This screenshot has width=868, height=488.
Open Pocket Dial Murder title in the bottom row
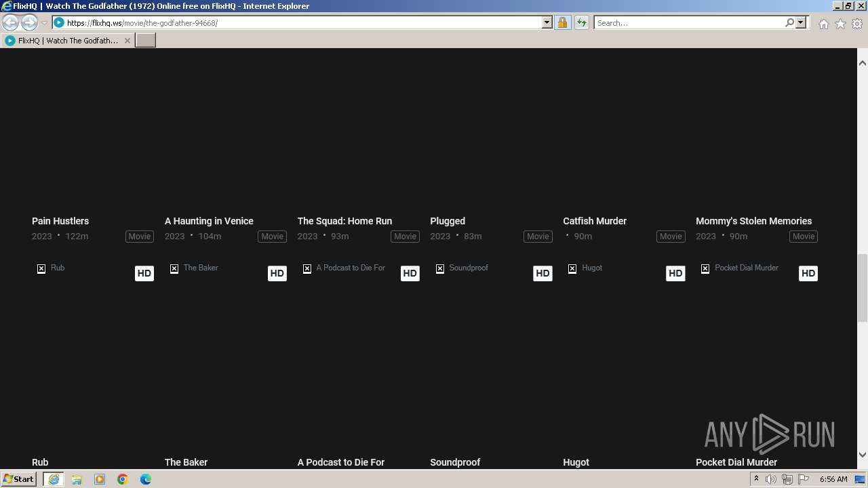(x=736, y=462)
